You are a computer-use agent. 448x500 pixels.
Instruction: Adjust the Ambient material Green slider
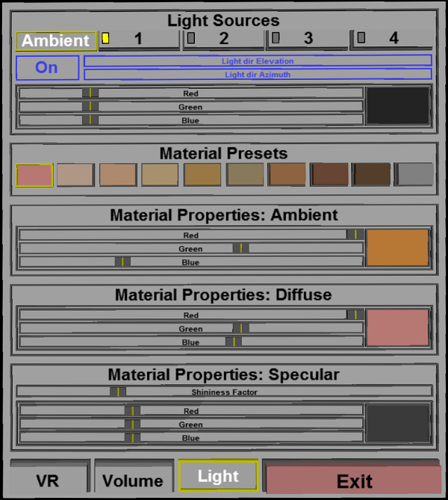coord(190,249)
